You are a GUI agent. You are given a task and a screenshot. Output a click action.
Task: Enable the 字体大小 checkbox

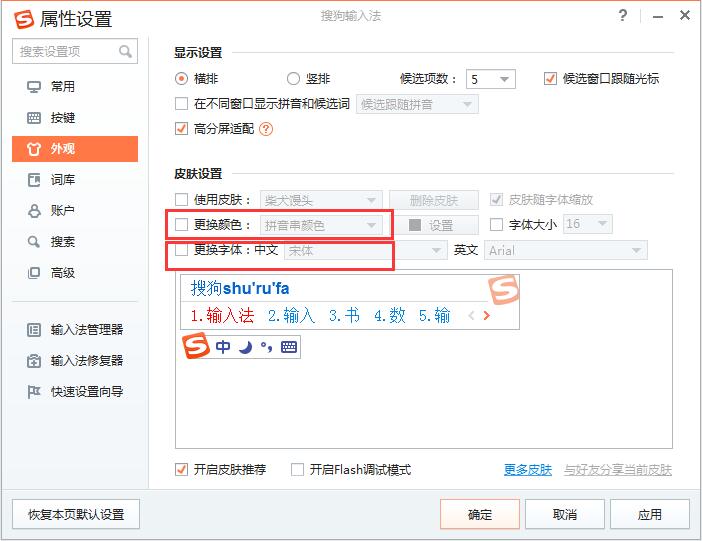coord(496,224)
